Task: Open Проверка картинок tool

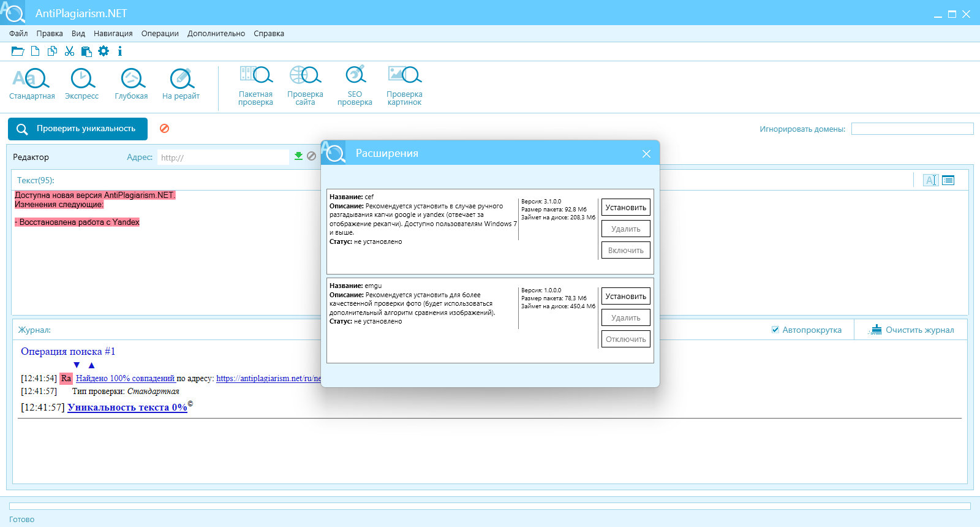Action: click(404, 86)
